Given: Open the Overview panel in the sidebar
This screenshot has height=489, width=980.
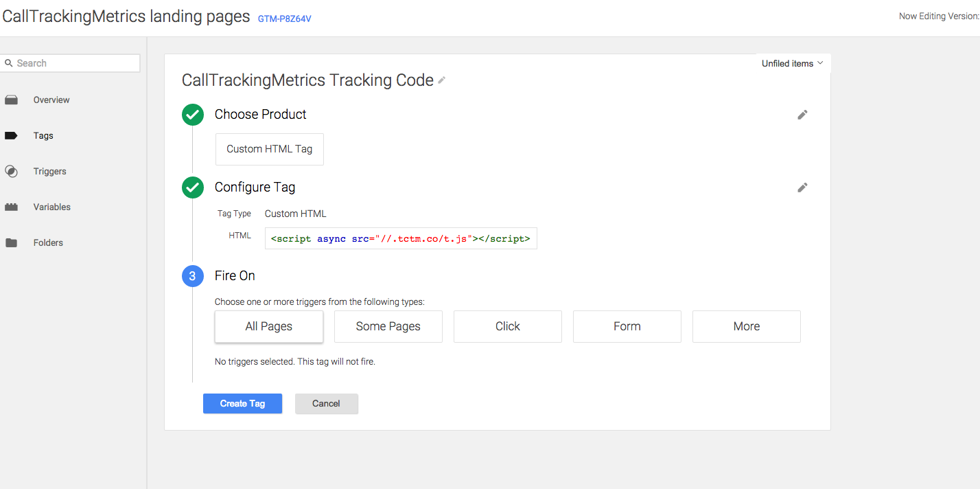Looking at the screenshot, I should pyautogui.click(x=51, y=100).
